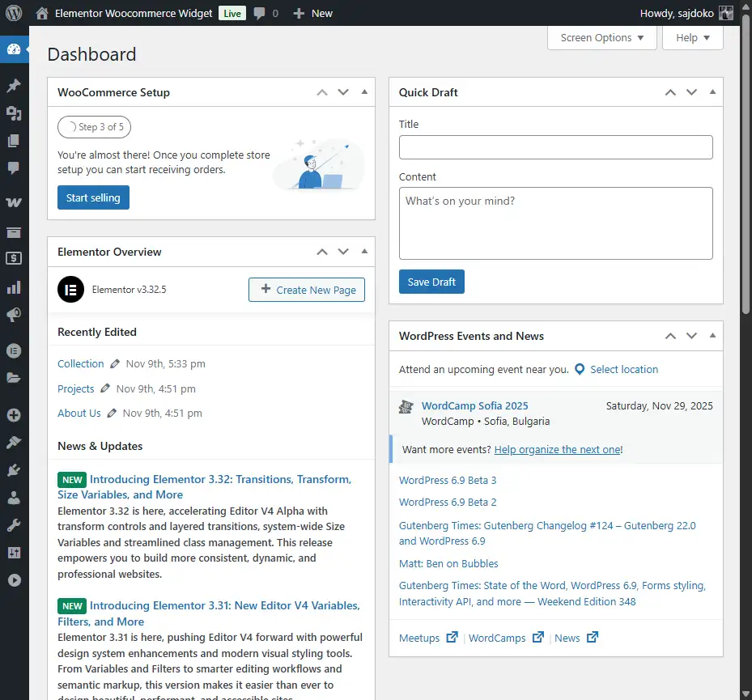Click the Start selling button
The height and width of the screenshot is (700, 752).
point(93,197)
